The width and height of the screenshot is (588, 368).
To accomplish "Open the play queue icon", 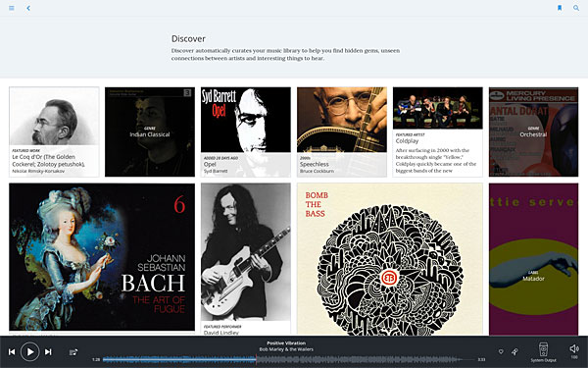I will coord(73,352).
